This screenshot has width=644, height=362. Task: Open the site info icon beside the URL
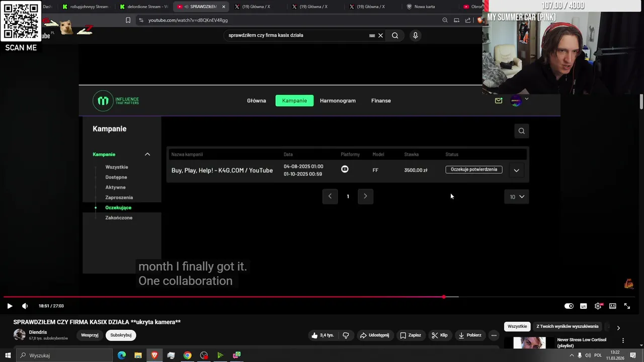[141, 20]
